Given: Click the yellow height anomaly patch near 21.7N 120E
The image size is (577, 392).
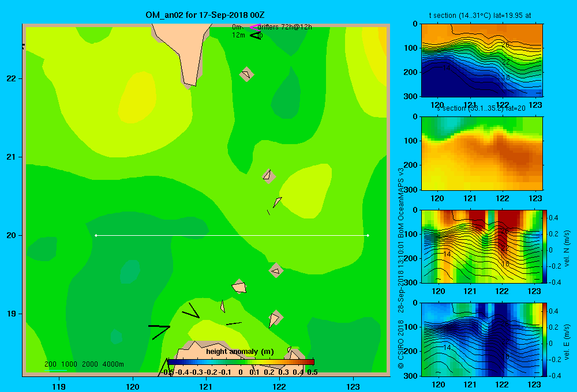Looking at the screenshot, I should (137, 97).
